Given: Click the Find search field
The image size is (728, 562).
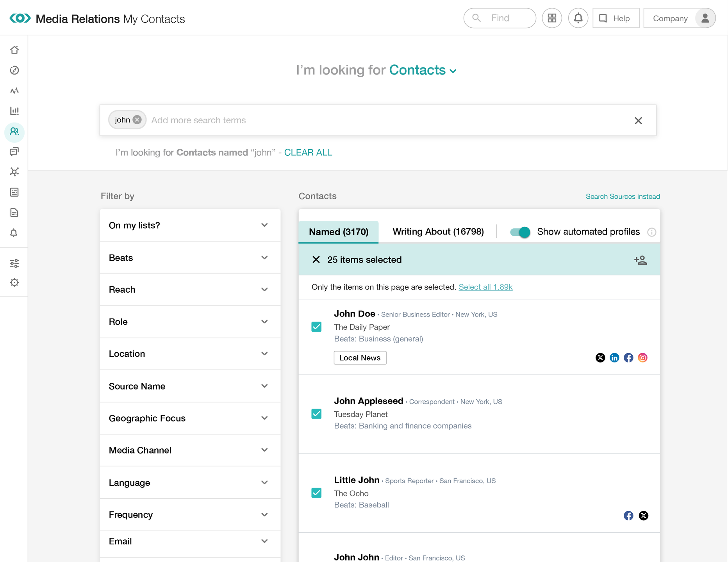Looking at the screenshot, I should 500,18.
